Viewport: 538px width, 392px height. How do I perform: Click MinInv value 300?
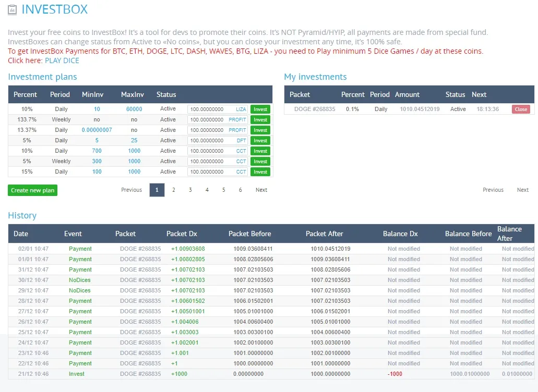pos(97,161)
